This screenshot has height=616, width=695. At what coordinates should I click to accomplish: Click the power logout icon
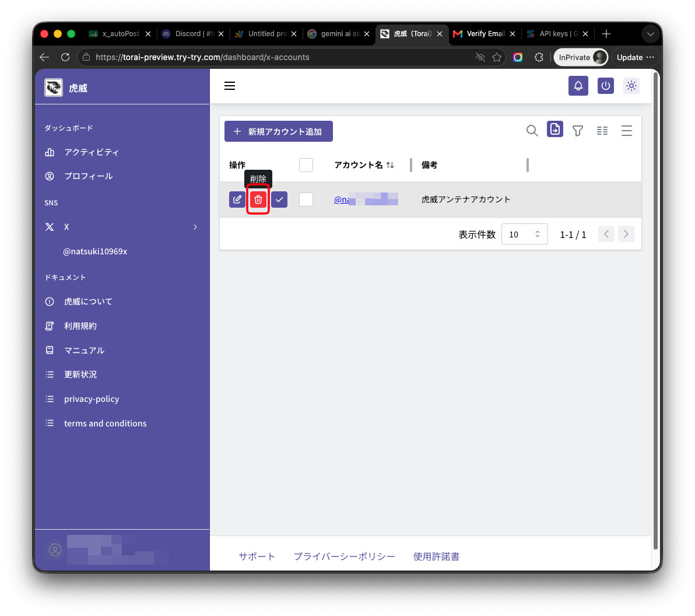point(605,86)
